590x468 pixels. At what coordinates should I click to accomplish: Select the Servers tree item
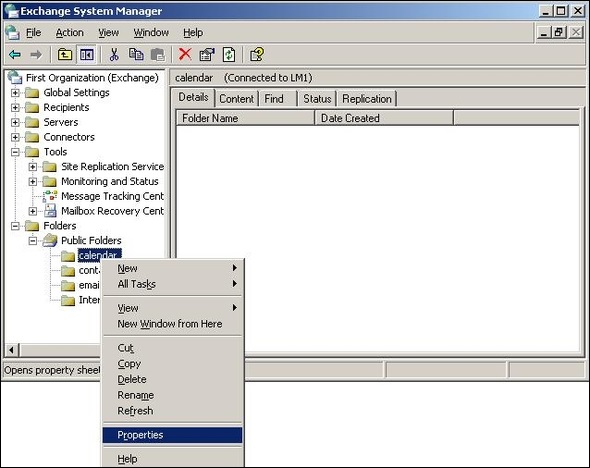(61, 122)
